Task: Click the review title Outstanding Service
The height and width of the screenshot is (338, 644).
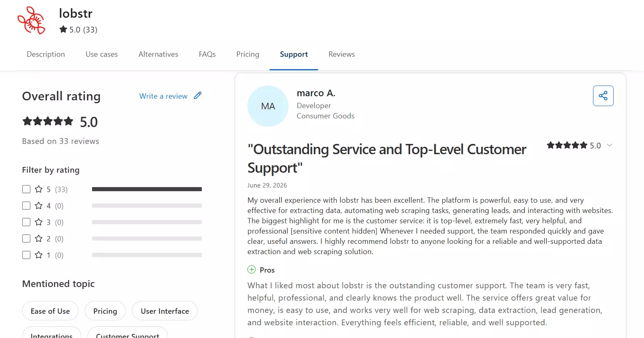Action: tap(387, 159)
